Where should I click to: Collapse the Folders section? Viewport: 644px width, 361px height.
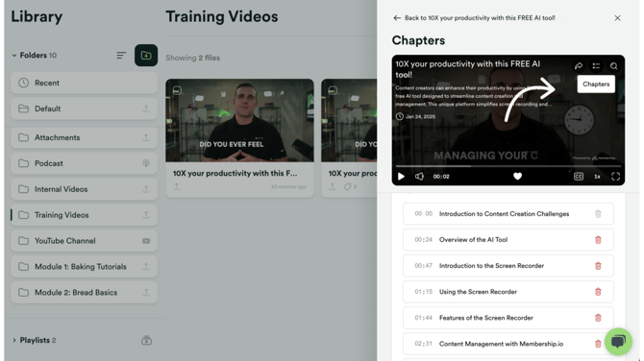point(14,56)
